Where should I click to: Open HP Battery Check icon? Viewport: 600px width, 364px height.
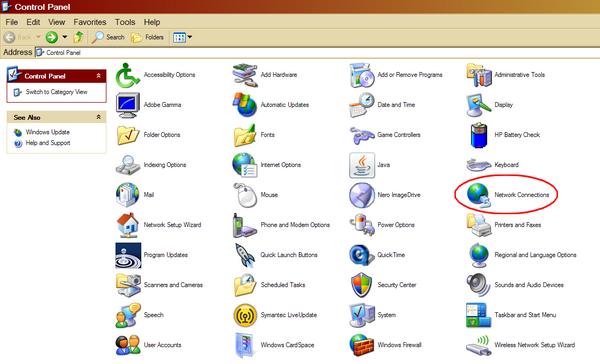click(x=479, y=135)
